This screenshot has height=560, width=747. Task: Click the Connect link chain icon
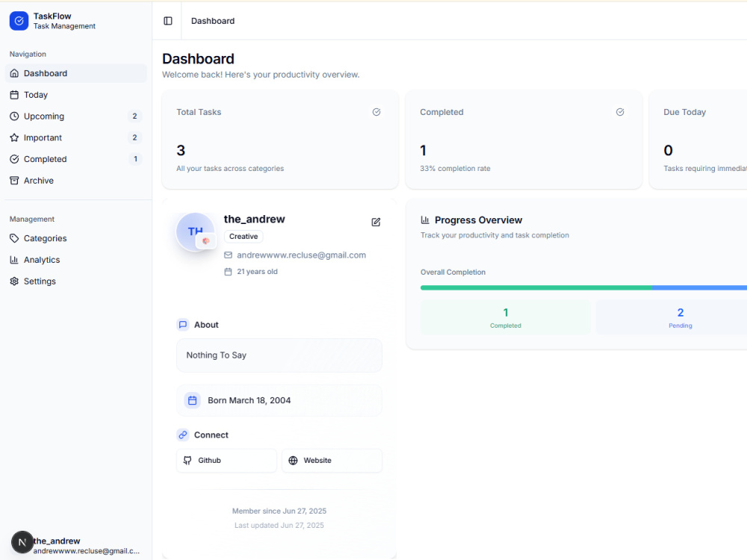[183, 435]
